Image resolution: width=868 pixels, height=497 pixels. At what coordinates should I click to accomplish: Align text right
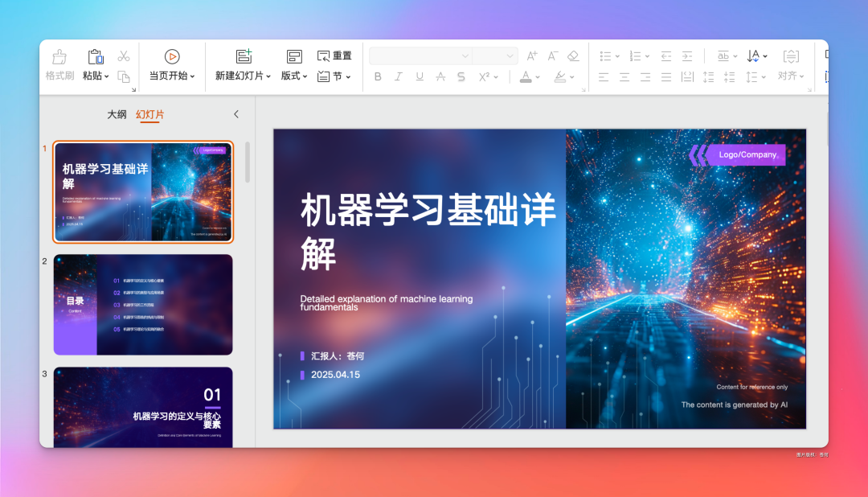(645, 77)
